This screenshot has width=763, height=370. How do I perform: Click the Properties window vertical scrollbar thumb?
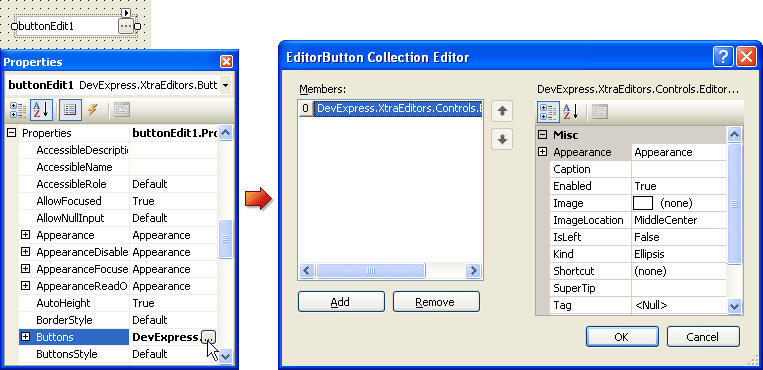coord(225,239)
